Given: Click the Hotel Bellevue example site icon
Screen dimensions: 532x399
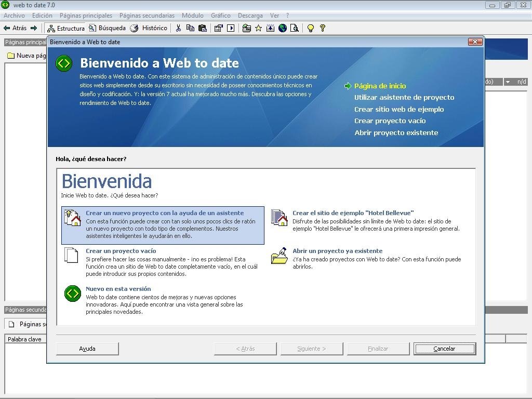Looking at the screenshot, I should [x=280, y=218].
